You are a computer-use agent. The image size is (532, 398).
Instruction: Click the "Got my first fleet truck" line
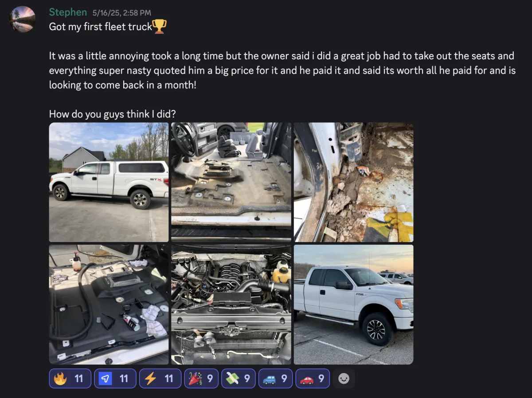point(101,27)
